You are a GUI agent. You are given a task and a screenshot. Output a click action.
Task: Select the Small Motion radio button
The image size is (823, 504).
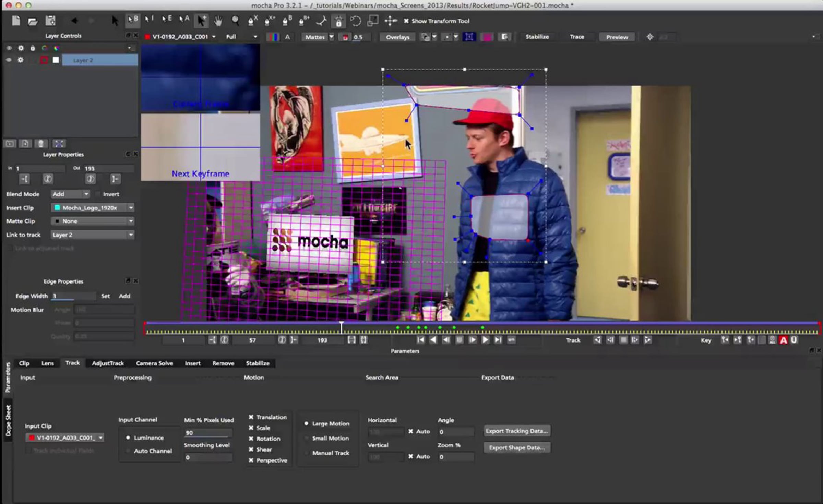point(306,439)
